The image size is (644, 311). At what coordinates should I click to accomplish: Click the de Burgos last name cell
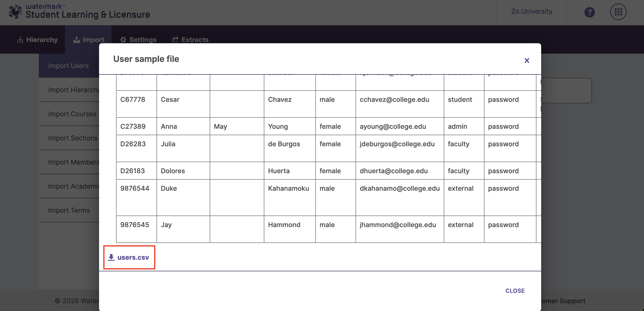point(290,148)
